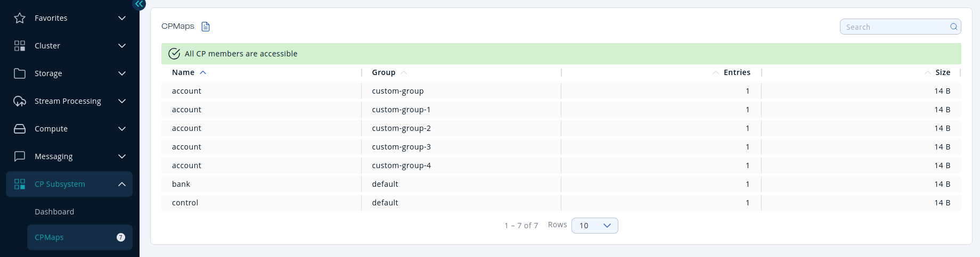The image size is (980, 257).
Task: Sort table by Group column
Action: pos(383,72)
